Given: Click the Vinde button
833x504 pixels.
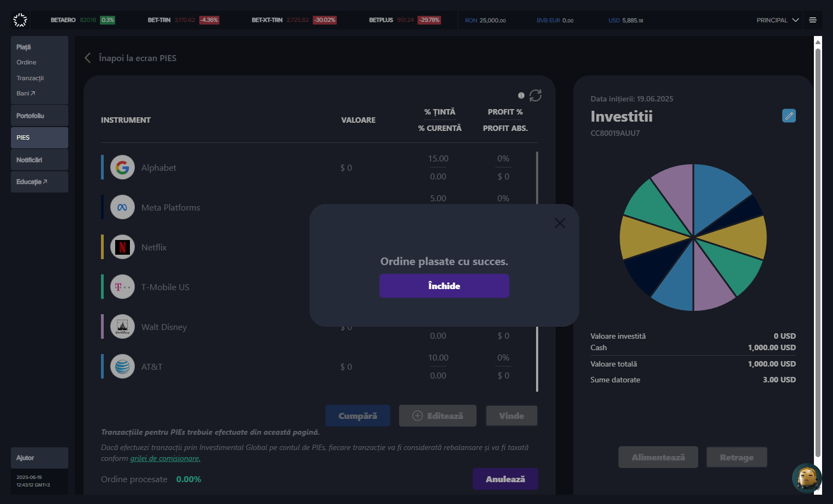Looking at the screenshot, I should tap(511, 416).
